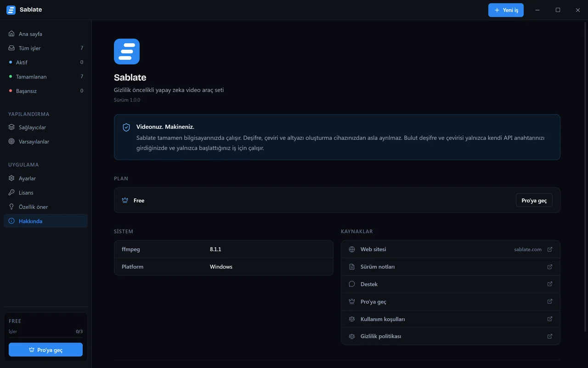View Tamamlanan jobs
The height and width of the screenshot is (368, 588).
point(45,77)
